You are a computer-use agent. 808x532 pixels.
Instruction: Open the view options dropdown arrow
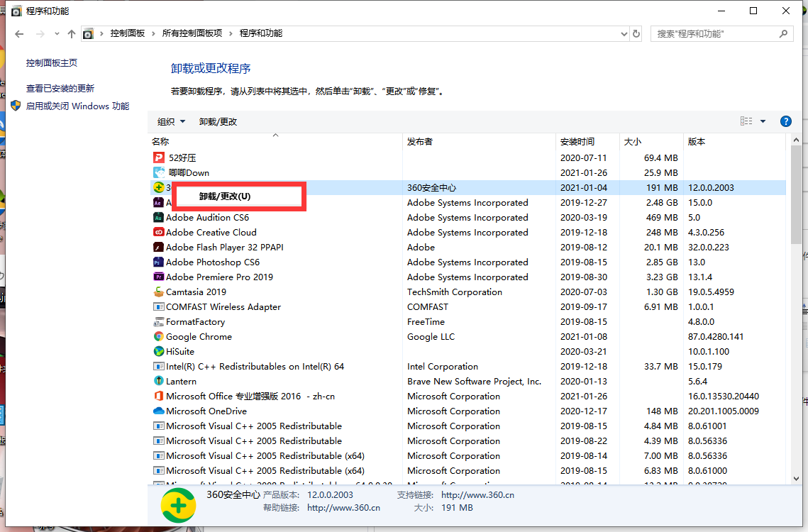763,121
